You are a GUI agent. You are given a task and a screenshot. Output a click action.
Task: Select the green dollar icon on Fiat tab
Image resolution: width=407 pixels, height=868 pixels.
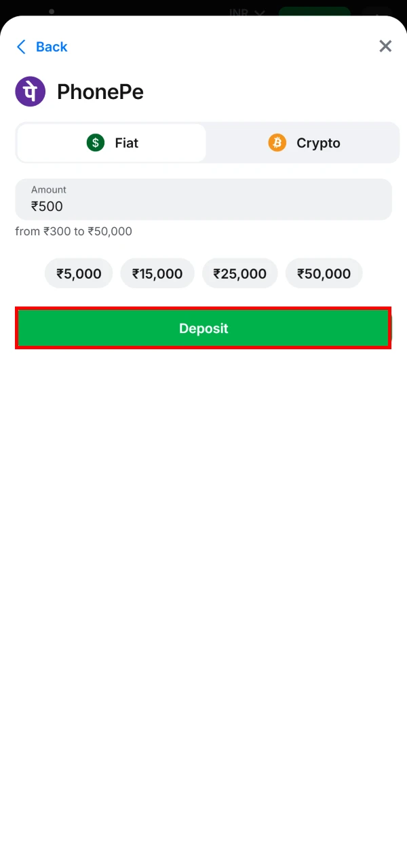click(x=95, y=142)
